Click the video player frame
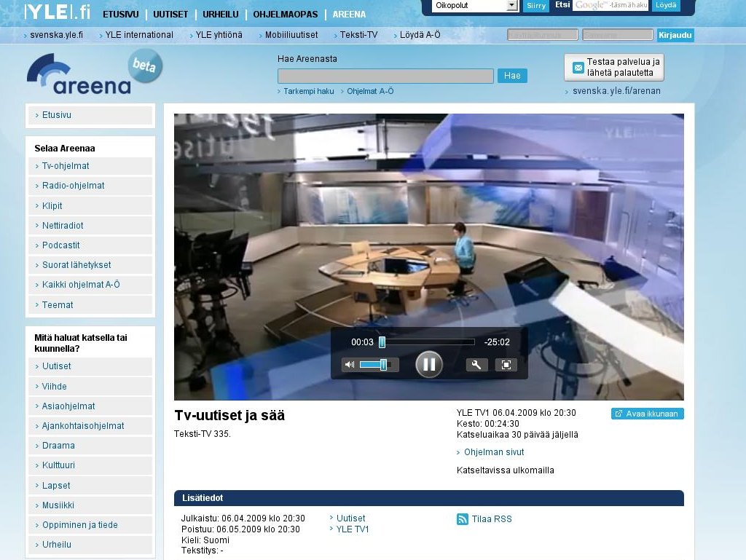This screenshot has width=746, height=560. click(x=428, y=257)
